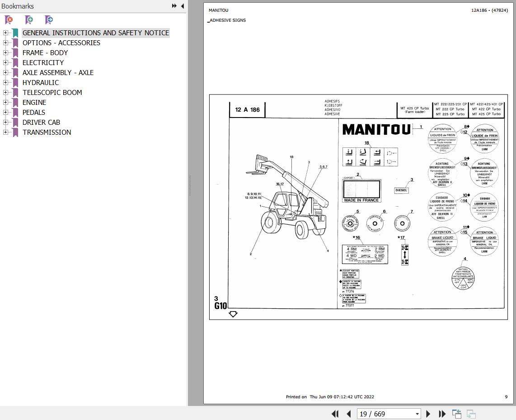Collapse the Bookmarks panel with left arrow
This screenshot has height=420, width=516.
pos(182,6)
